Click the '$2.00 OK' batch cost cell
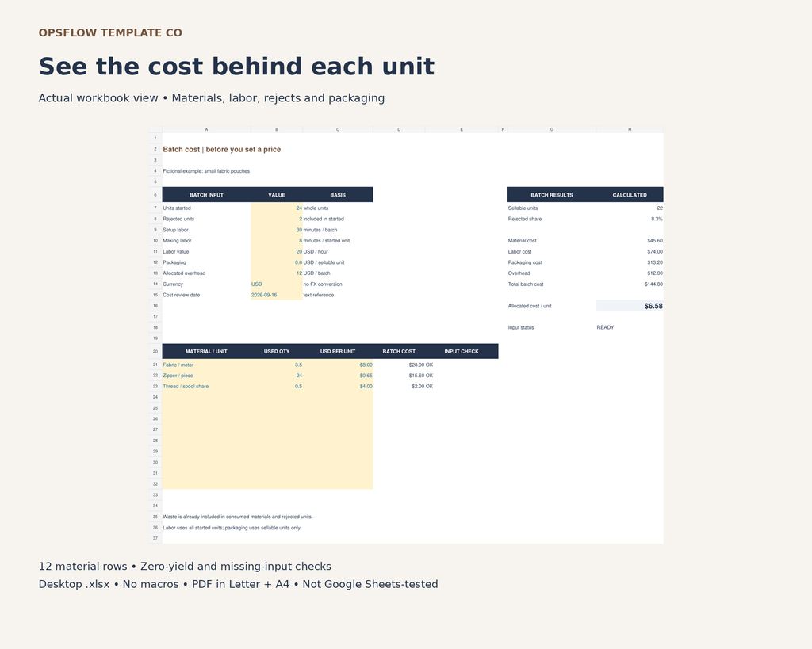This screenshot has height=649, width=812. [x=422, y=387]
